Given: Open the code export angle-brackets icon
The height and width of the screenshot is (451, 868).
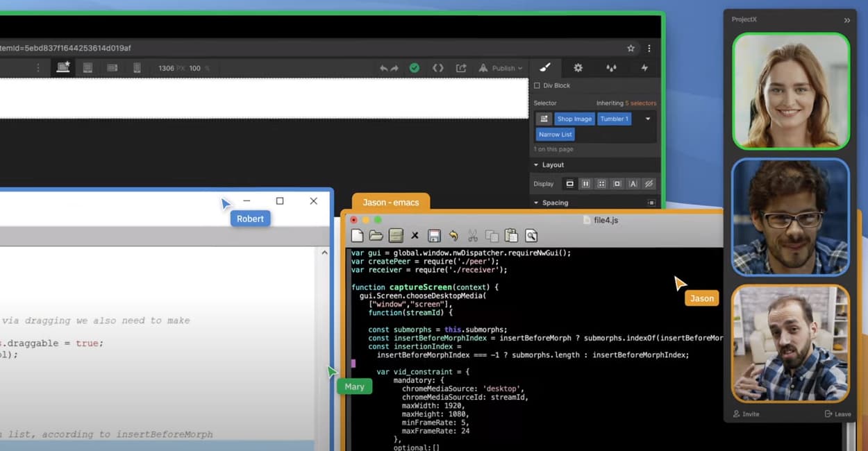Looking at the screenshot, I should pyautogui.click(x=437, y=67).
